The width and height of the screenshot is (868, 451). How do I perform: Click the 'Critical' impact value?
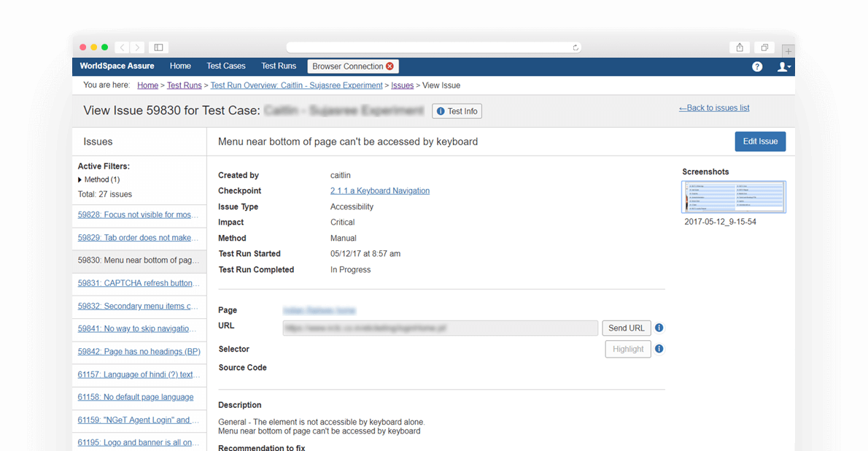click(343, 222)
